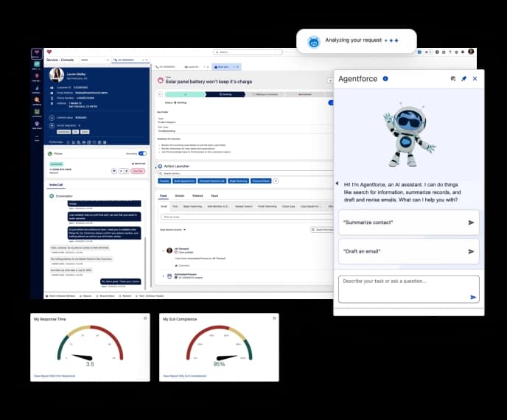Switch to the Slack tab
Viewport: 507px width, 420px height.
coord(214,196)
